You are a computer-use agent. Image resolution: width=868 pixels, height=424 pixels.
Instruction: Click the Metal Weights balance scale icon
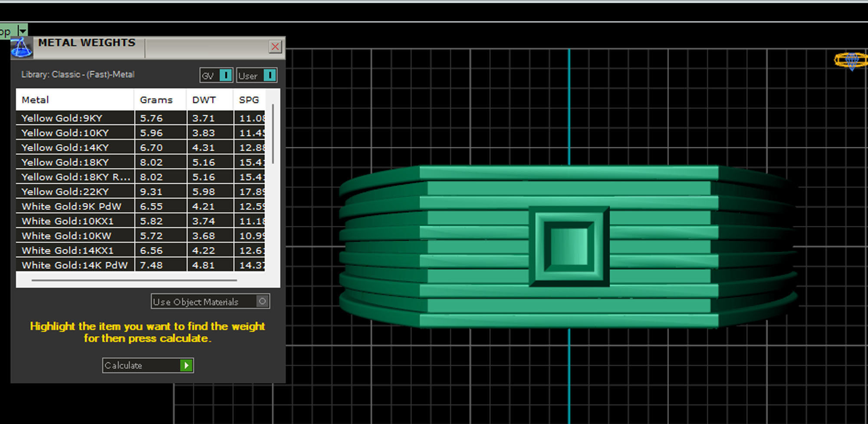(x=21, y=48)
